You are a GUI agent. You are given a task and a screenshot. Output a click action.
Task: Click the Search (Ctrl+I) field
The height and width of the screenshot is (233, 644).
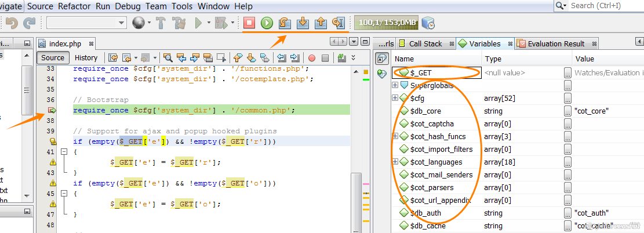(603, 6)
